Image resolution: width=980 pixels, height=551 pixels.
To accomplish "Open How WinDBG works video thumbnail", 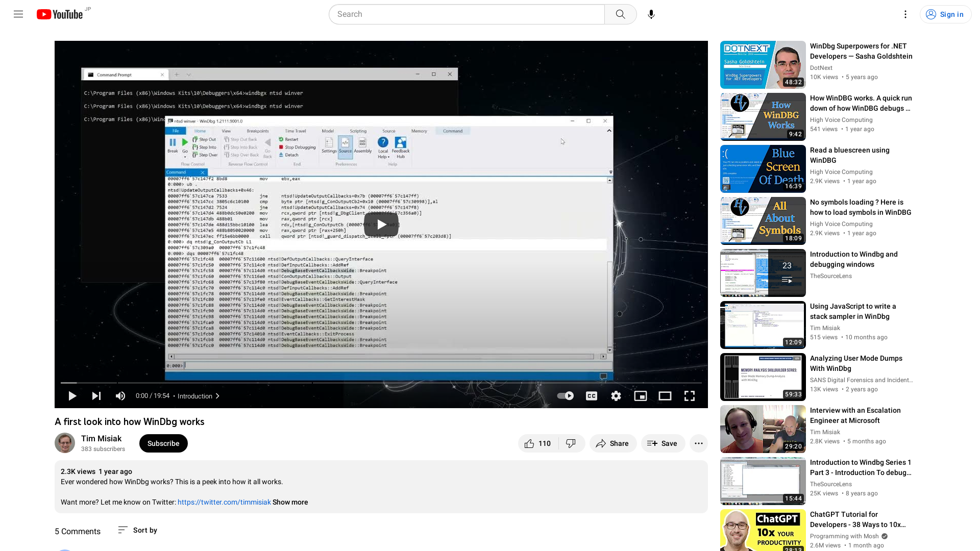I will click(763, 117).
